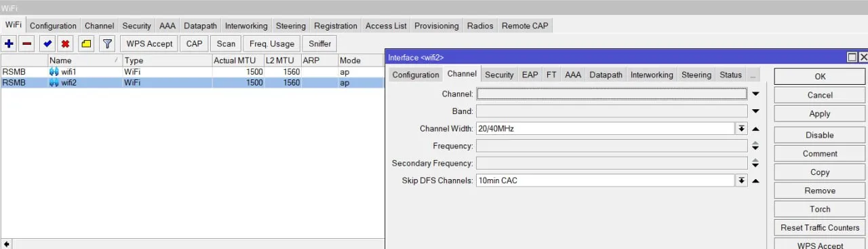868x249 pixels.
Task: Open dialog Configuration tab
Action: [x=416, y=75]
